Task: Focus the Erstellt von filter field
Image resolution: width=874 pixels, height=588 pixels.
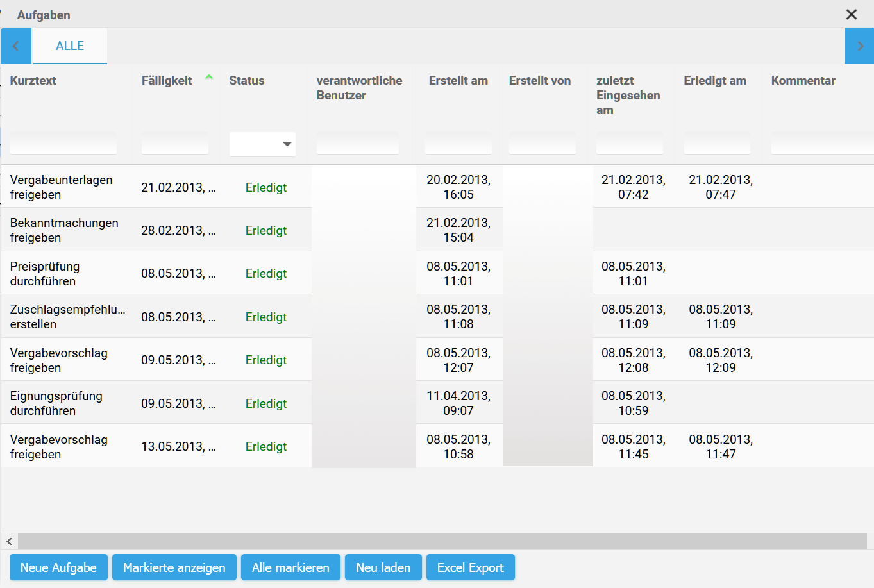Action: pos(542,144)
